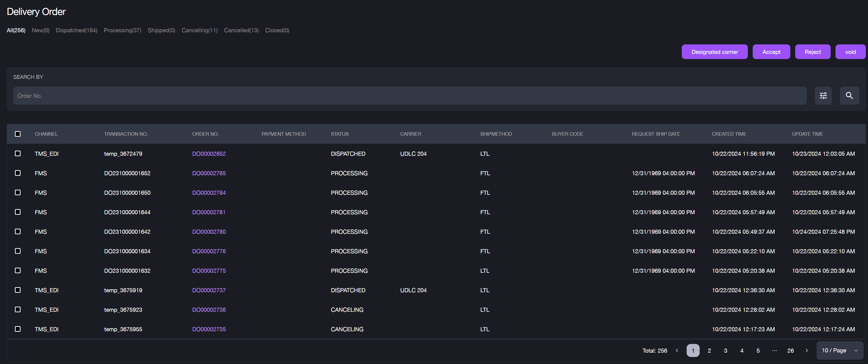Click the void button
Viewport: 868px width, 364px height.
(850, 51)
